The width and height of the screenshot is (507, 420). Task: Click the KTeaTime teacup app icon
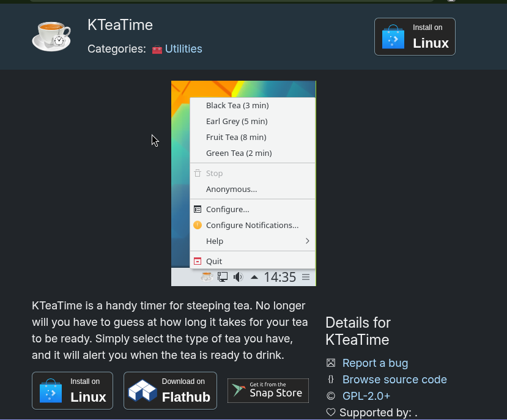(51, 37)
